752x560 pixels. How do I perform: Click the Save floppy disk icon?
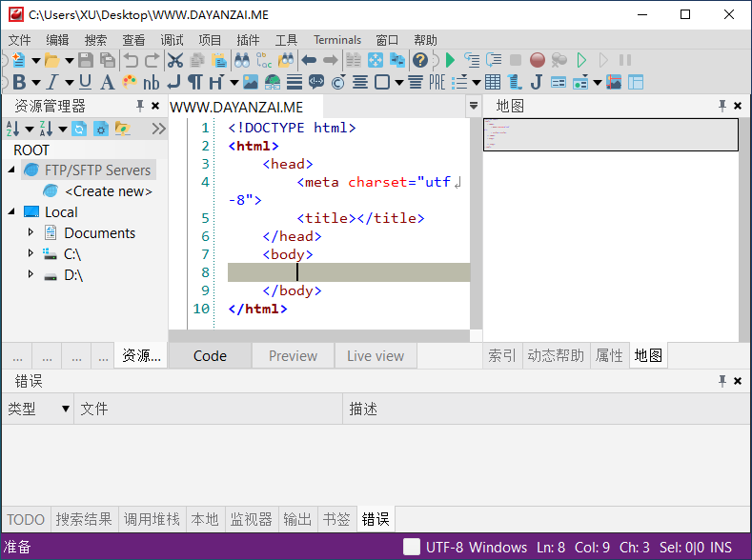click(x=86, y=60)
